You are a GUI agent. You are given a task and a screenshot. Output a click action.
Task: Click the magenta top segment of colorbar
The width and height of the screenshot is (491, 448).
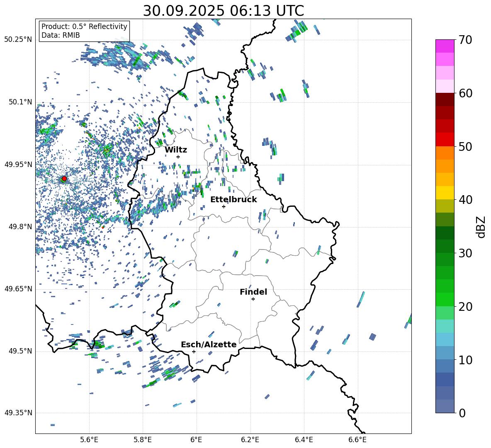[445, 46]
